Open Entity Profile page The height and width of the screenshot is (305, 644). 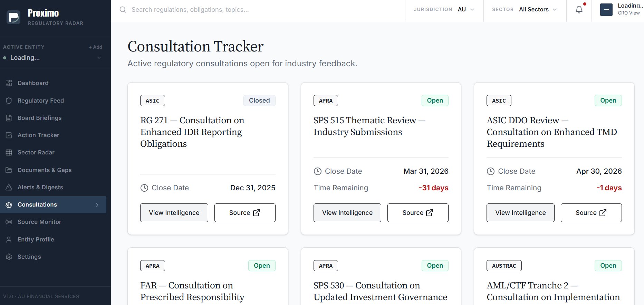point(53,239)
